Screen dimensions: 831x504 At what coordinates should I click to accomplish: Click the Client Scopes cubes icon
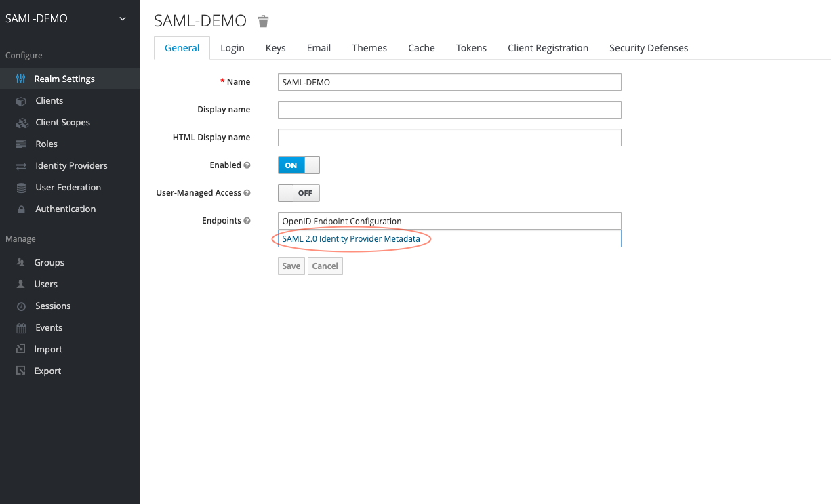pyautogui.click(x=22, y=123)
